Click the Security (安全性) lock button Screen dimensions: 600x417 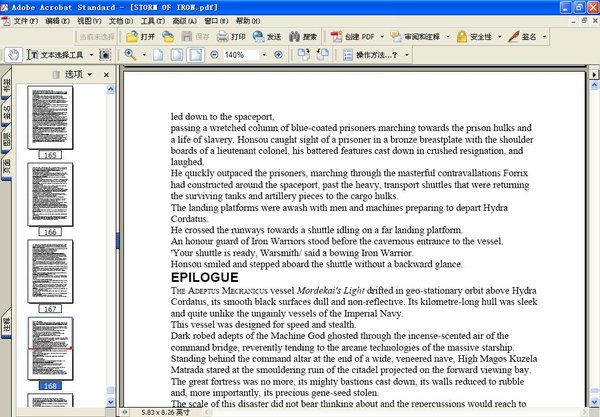click(474, 37)
